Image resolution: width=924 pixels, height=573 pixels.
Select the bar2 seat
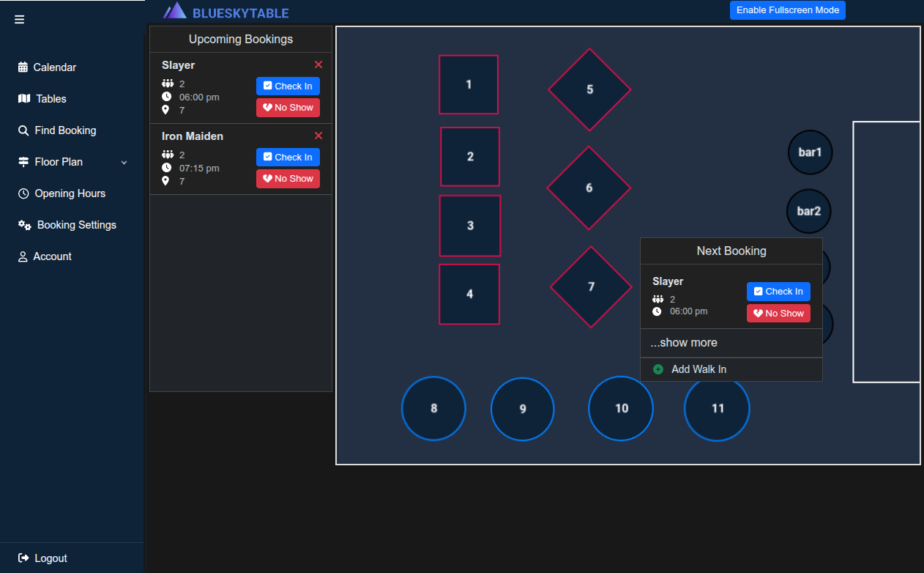(x=809, y=211)
